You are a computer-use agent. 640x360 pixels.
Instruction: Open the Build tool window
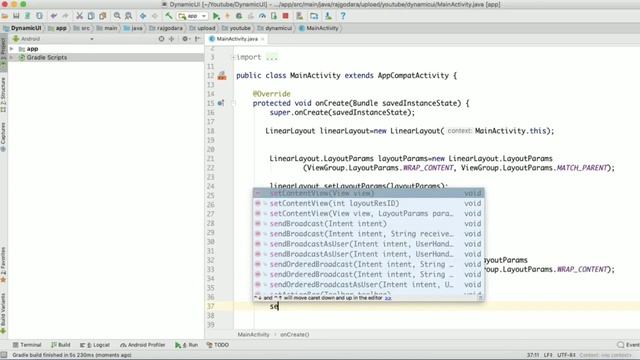(x=61, y=345)
